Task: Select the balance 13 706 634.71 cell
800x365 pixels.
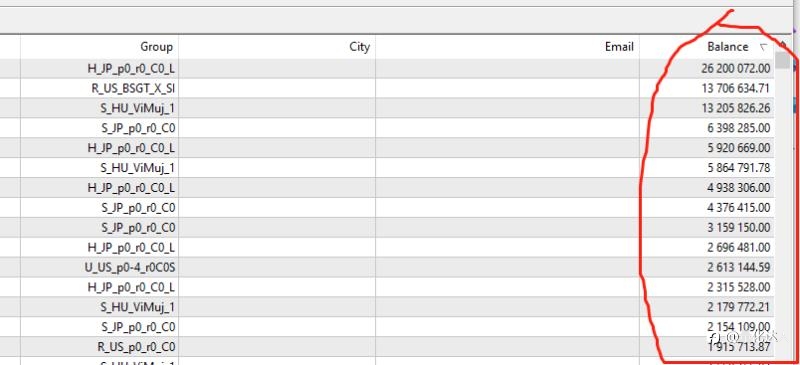Action: coord(707,88)
